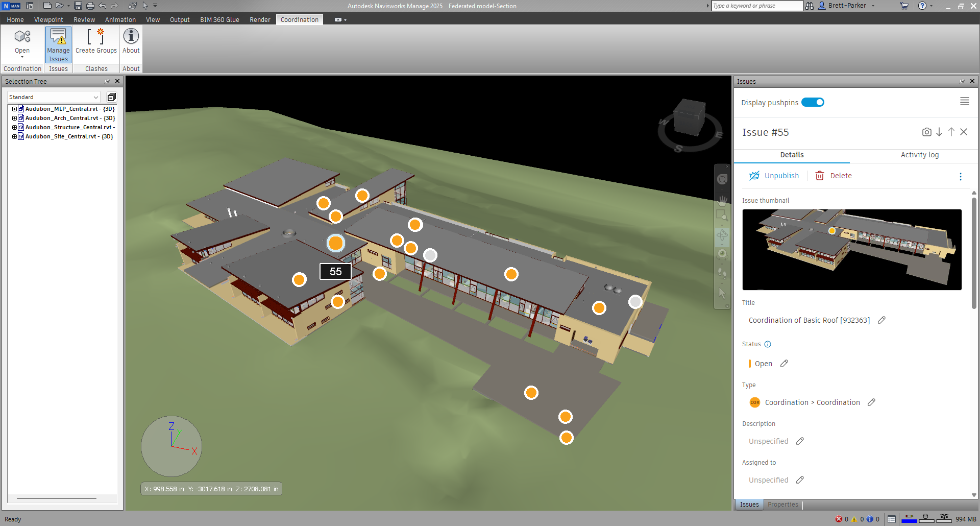Open the Autodesk cart icon

(x=904, y=6)
